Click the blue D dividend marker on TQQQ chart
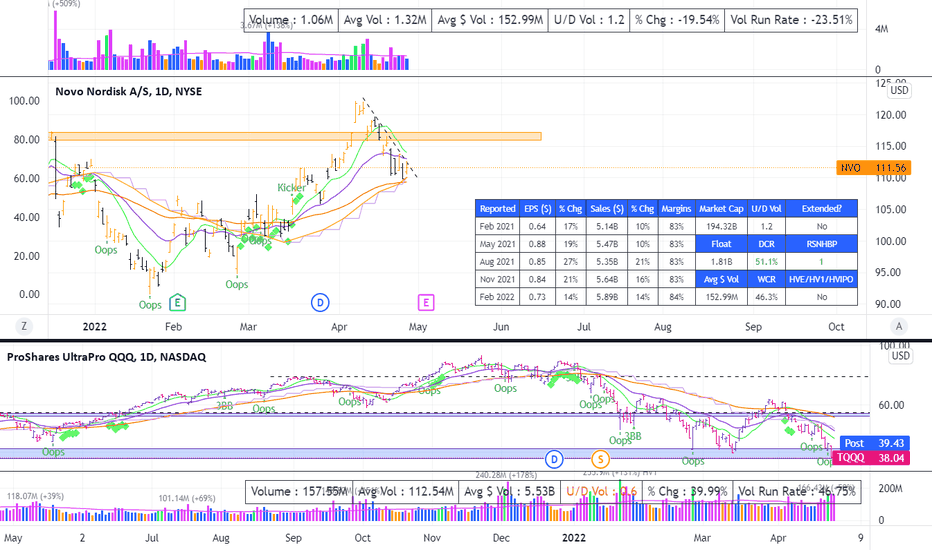 click(554, 459)
